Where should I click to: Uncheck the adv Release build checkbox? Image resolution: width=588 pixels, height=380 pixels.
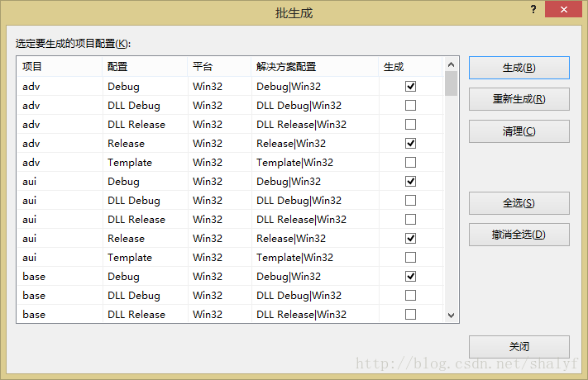411,144
